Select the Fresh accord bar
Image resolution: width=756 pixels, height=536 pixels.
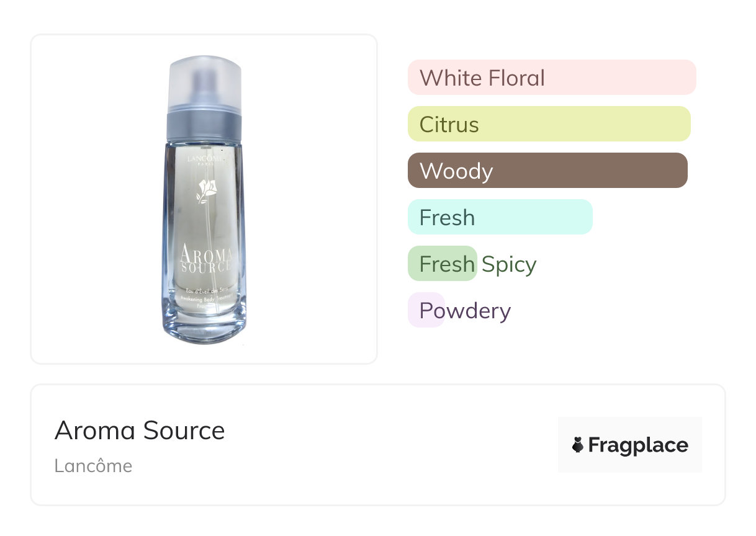point(500,217)
